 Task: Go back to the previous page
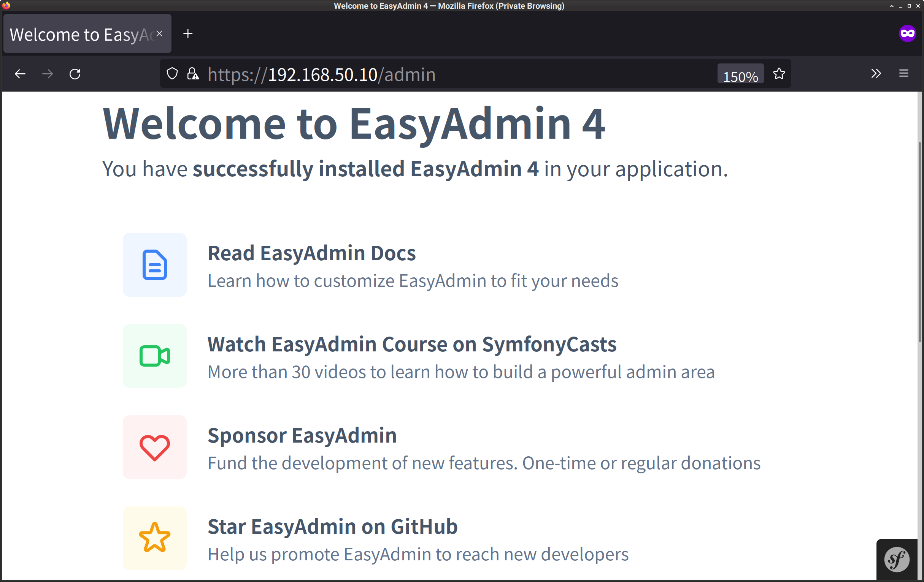[20, 74]
